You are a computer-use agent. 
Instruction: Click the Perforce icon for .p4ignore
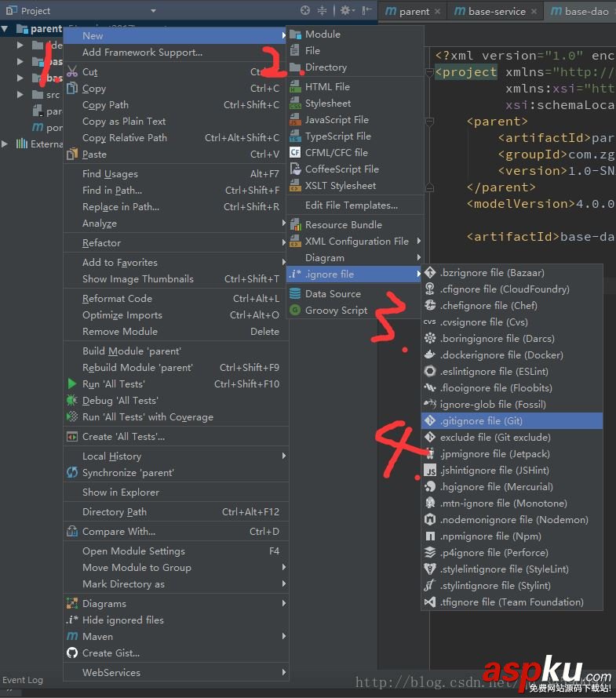[430, 552]
